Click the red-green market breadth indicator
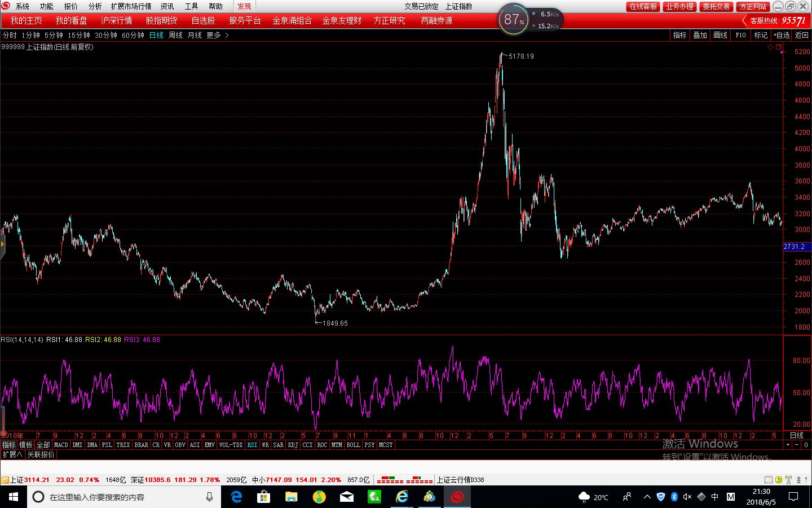Image resolution: width=812 pixels, height=508 pixels. click(404, 480)
